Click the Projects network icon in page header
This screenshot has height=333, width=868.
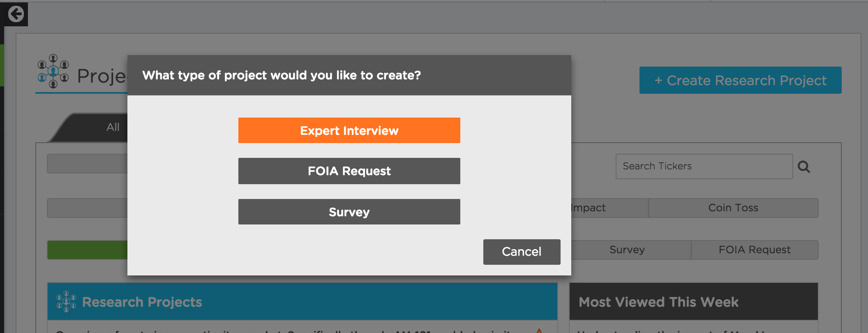[x=53, y=72]
